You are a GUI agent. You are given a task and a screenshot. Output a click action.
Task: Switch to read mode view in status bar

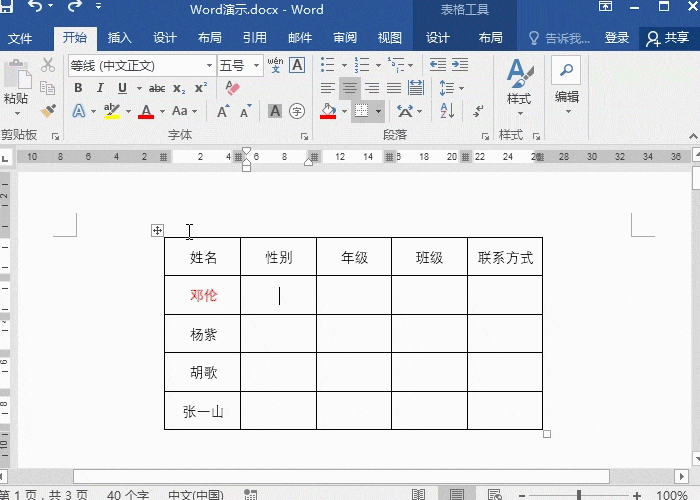418,494
